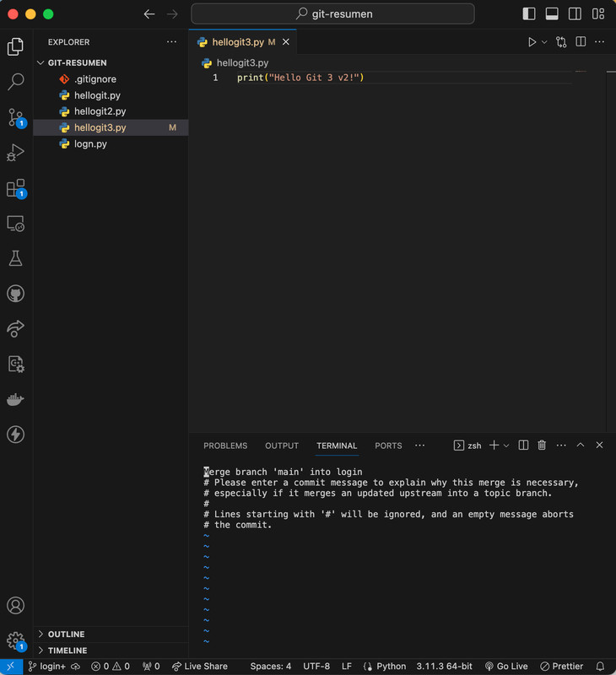Open the Live Share view in activity bar
The image size is (616, 675).
point(15,329)
